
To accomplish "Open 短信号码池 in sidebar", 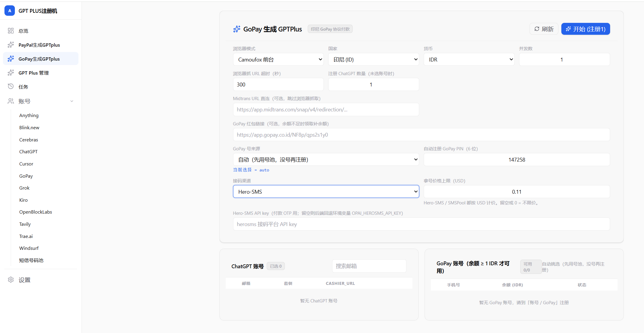I will [x=31, y=260].
